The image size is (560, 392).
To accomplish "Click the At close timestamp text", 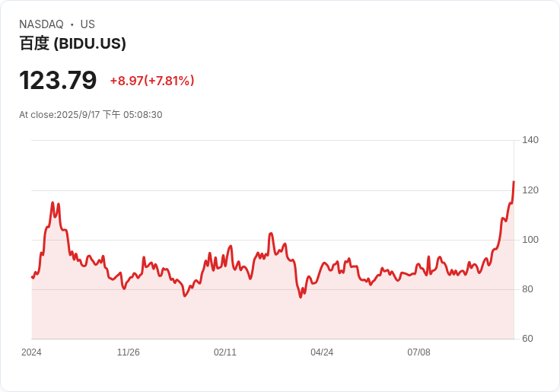I will coord(91,115).
